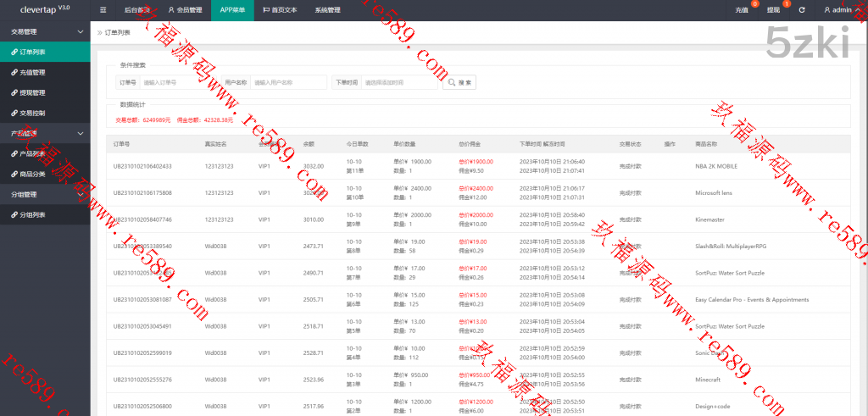This screenshot has width=868, height=416.
Task: Click the link icon beside 商品分类
Action: point(14,174)
